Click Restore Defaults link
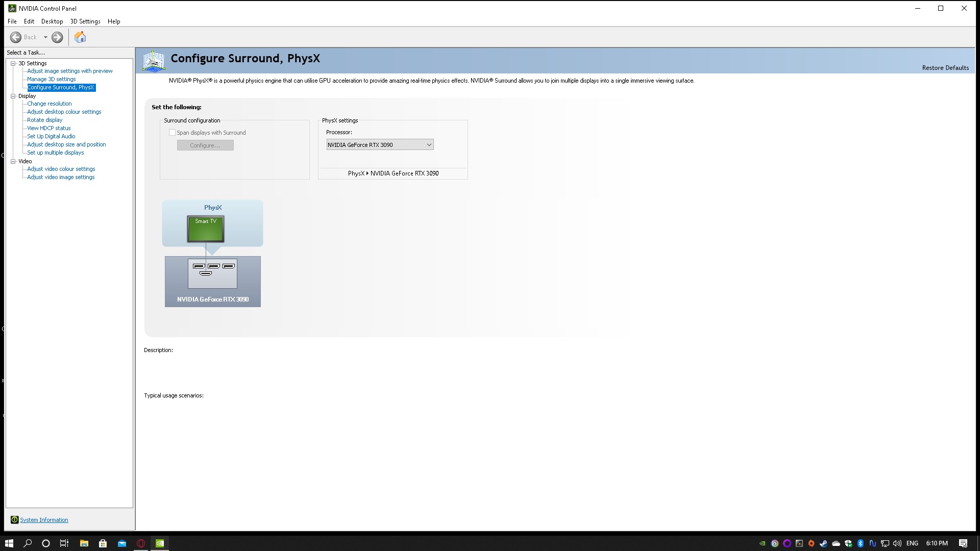 (945, 68)
